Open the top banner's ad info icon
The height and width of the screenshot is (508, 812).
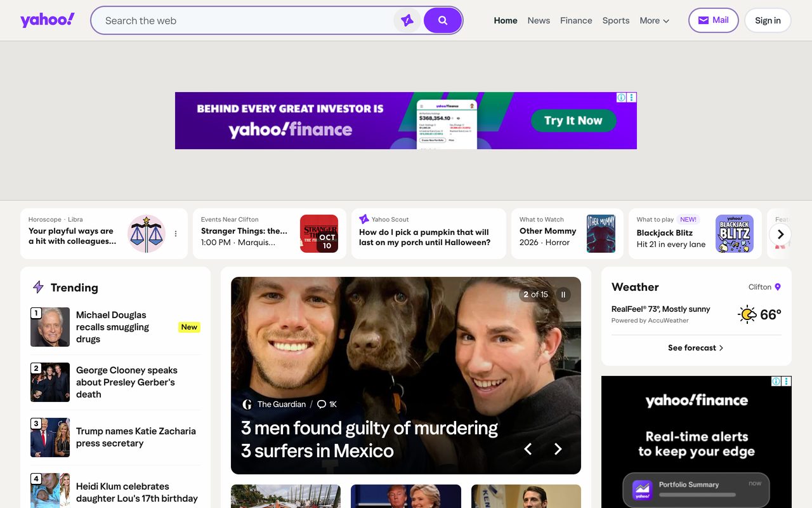(x=622, y=97)
